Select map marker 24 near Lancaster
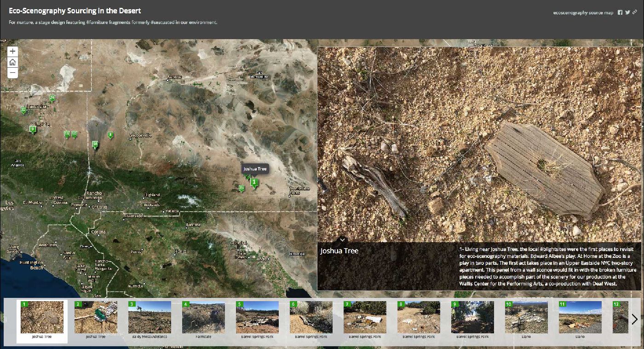Image resolution: width=644 pixels, height=349 pixels. tap(52, 98)
